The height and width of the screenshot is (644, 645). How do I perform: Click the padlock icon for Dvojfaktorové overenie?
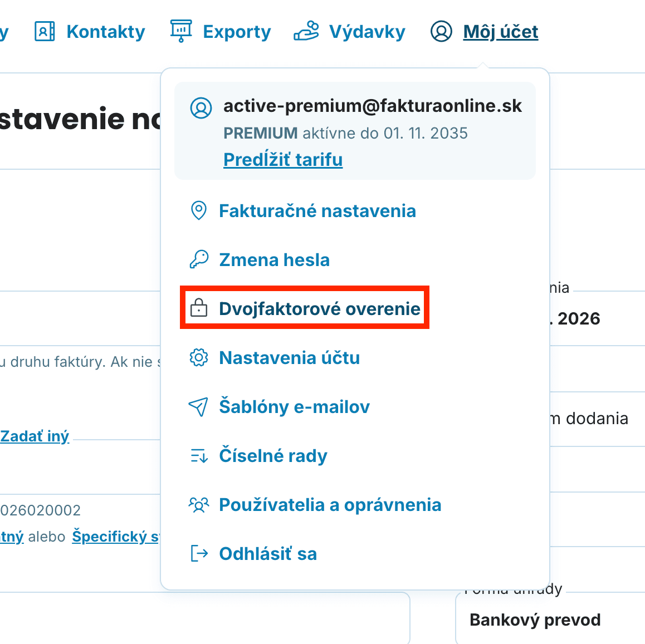[x=199, y=308]
